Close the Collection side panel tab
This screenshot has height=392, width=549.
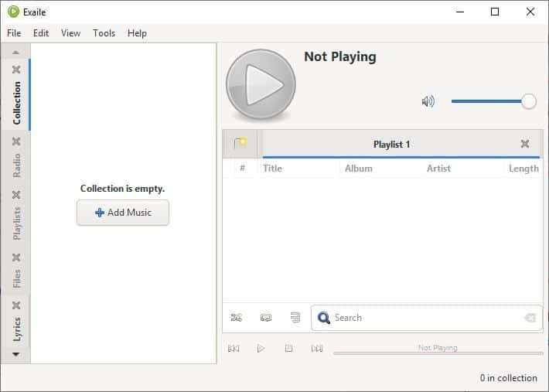pyautogui.click(x=16, y=70)
